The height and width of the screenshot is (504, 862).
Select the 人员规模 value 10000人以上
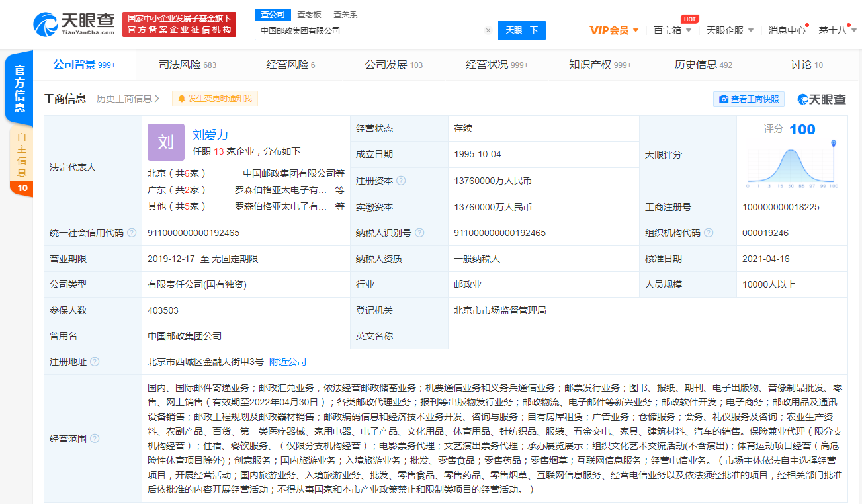coord(769,284)
